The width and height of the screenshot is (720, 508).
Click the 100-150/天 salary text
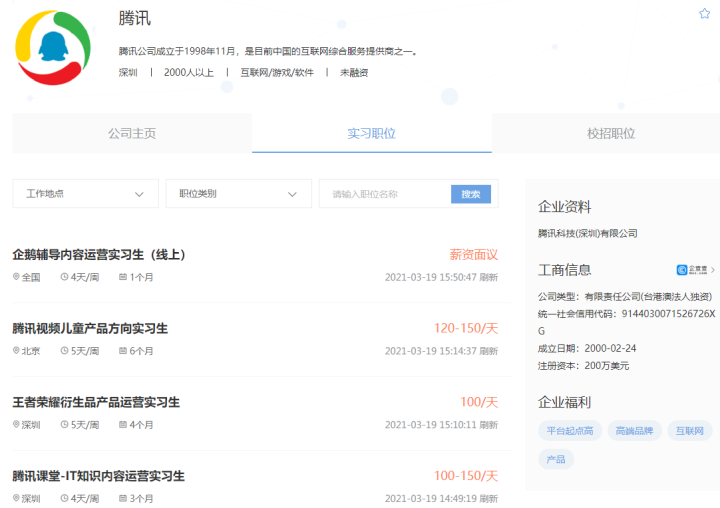pos(466,476)
